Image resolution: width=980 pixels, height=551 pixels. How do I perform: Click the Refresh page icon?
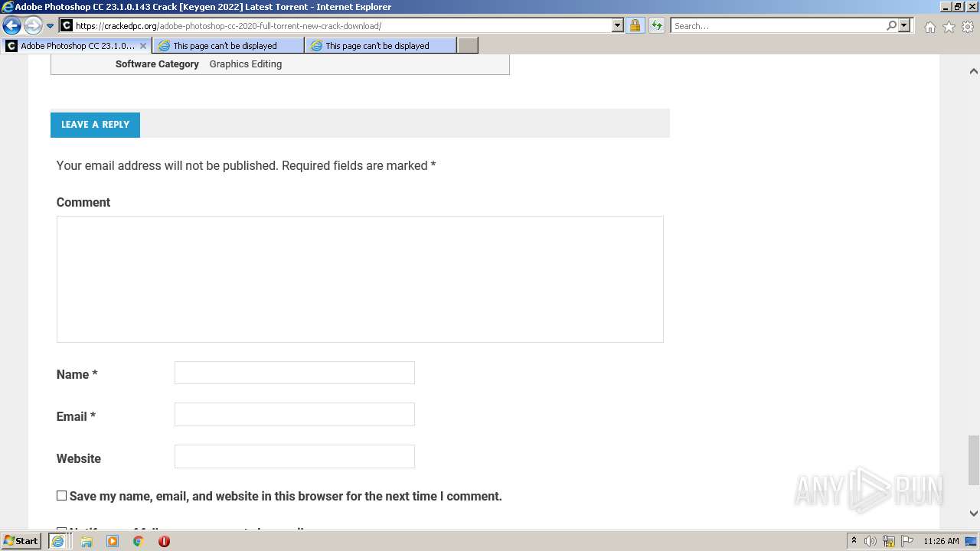pos(657,25)
